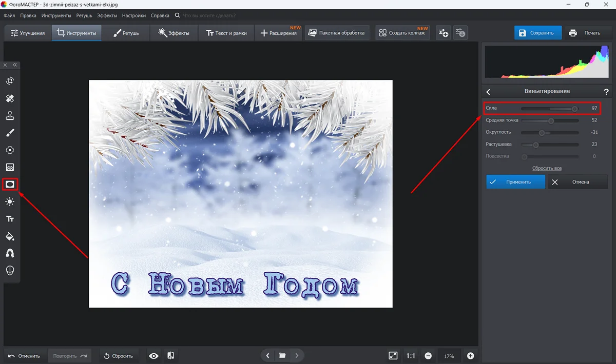Image resolution: width=616 pixels, height=364 pixels.
Task: Choose the clone stamp tool
Action: tap(10, 115)
